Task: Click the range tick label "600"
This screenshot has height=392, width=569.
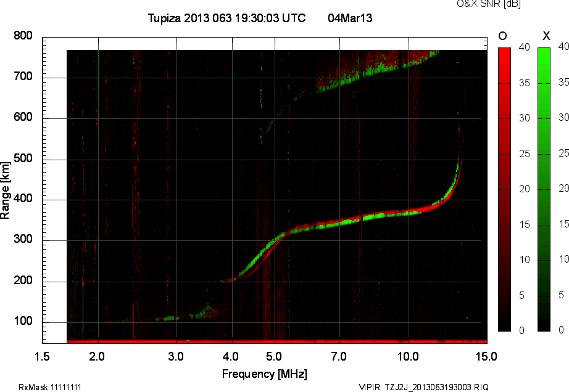Action: click(23, 117)
